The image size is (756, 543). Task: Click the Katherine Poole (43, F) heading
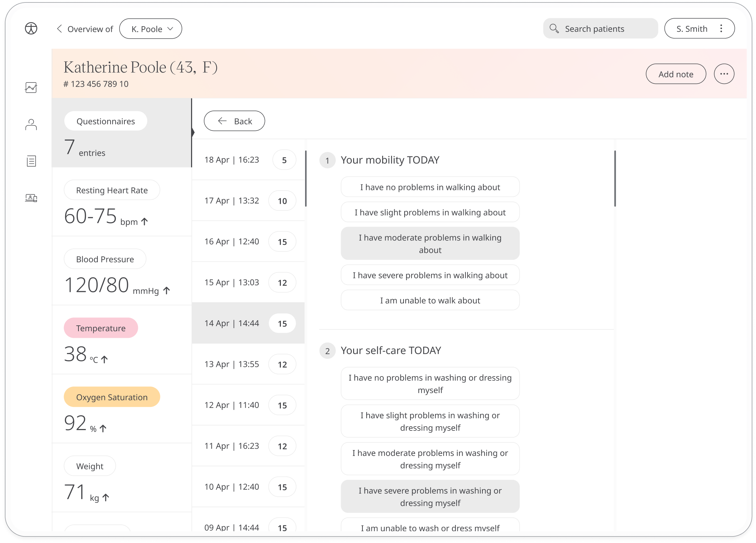[x=141, y=67]
